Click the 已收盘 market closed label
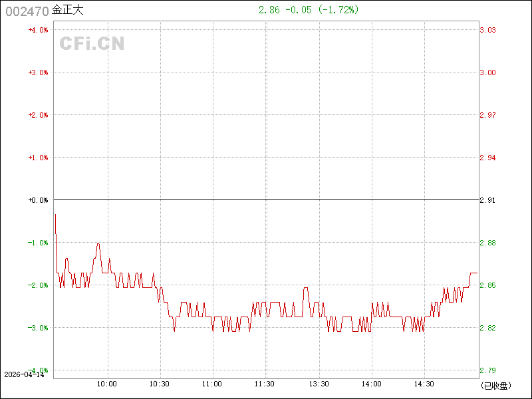 click(x=495, y=385)
